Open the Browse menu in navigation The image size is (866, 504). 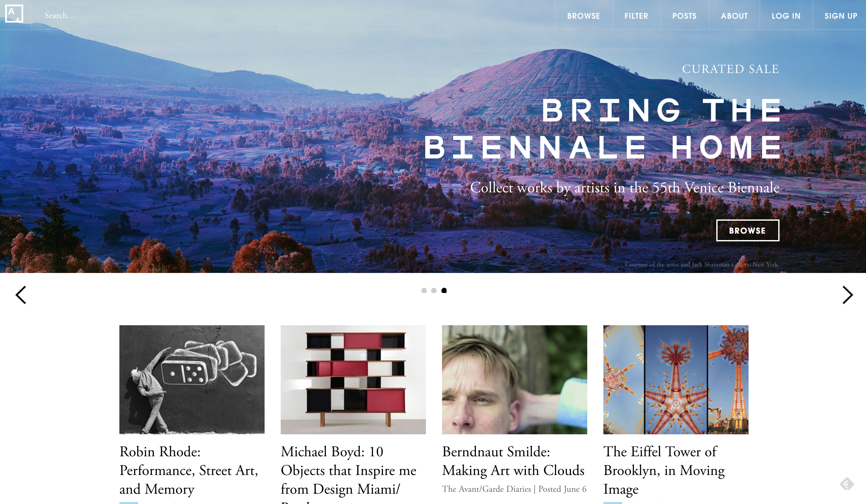point(583,16)
